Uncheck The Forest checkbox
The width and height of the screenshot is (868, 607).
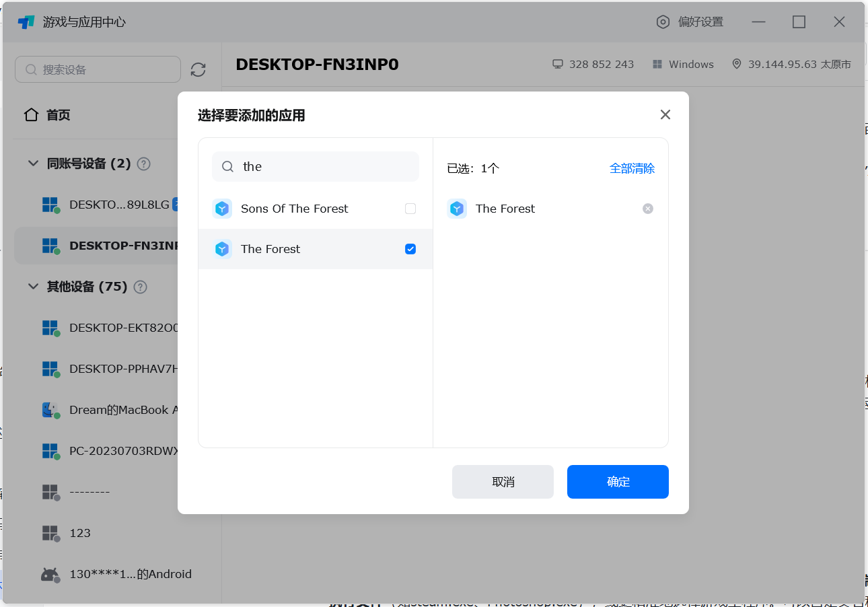click(x=410, y=249)
